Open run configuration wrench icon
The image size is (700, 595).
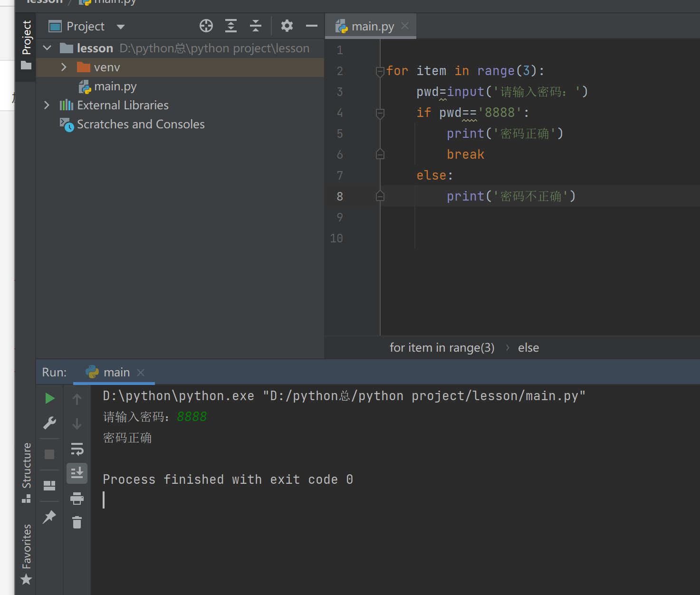49,422
